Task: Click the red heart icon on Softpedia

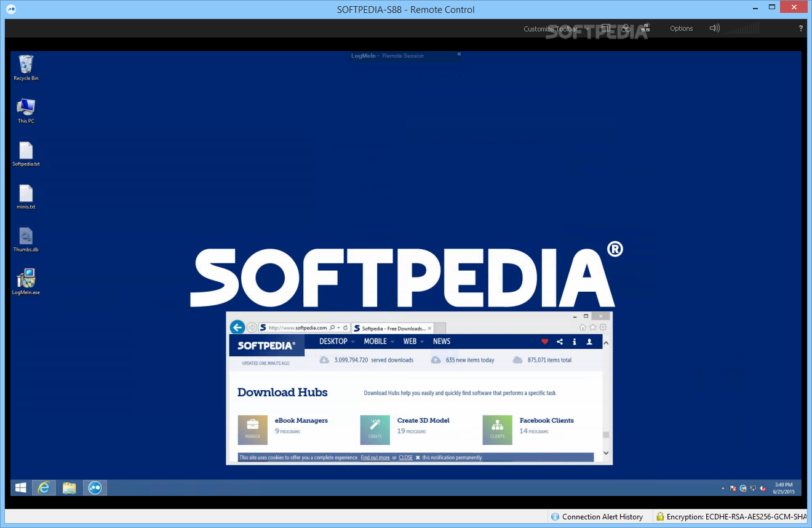Action: pos(545,342)
